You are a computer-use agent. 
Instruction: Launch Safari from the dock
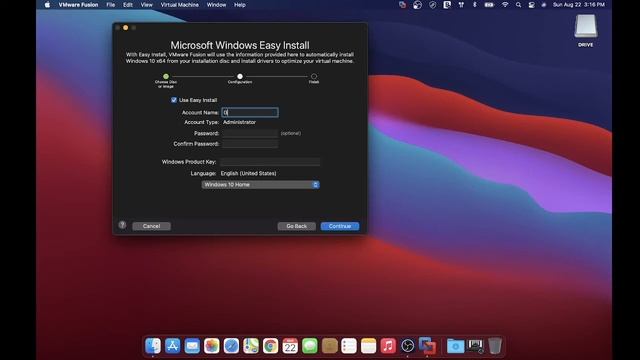(x=231, y=346)
